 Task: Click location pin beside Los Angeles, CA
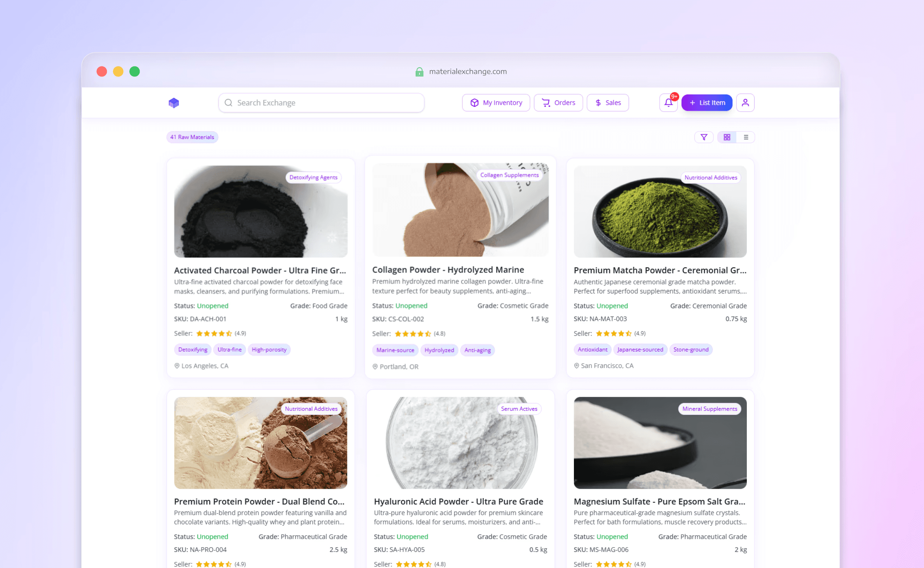pos(177,366)
